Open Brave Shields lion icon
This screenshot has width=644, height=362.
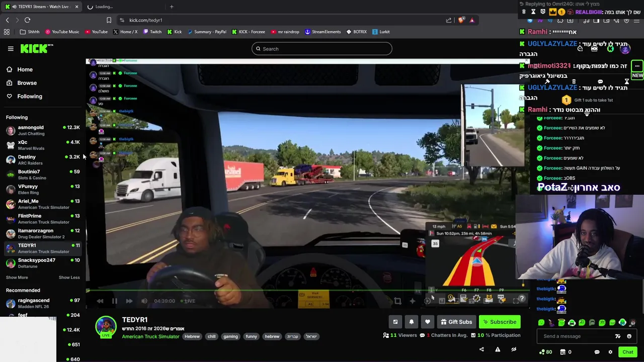(x=461, y=20)
